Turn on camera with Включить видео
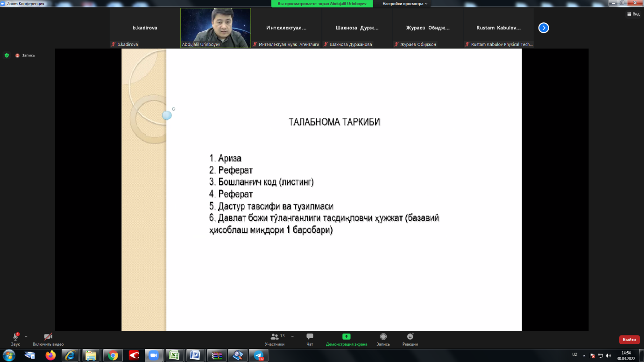 pos(48,339)
